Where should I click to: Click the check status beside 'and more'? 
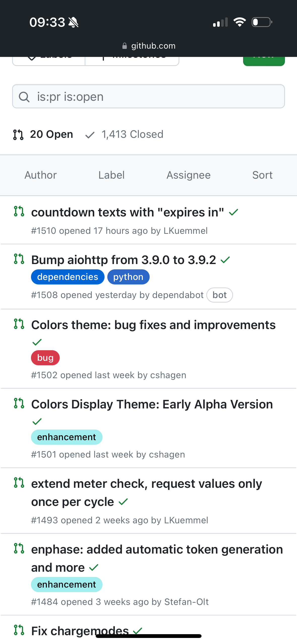tap(94, 567)
